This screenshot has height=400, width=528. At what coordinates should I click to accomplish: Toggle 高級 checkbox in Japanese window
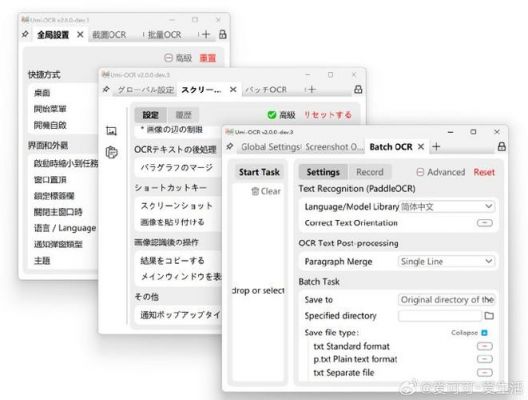coord(271,115)
